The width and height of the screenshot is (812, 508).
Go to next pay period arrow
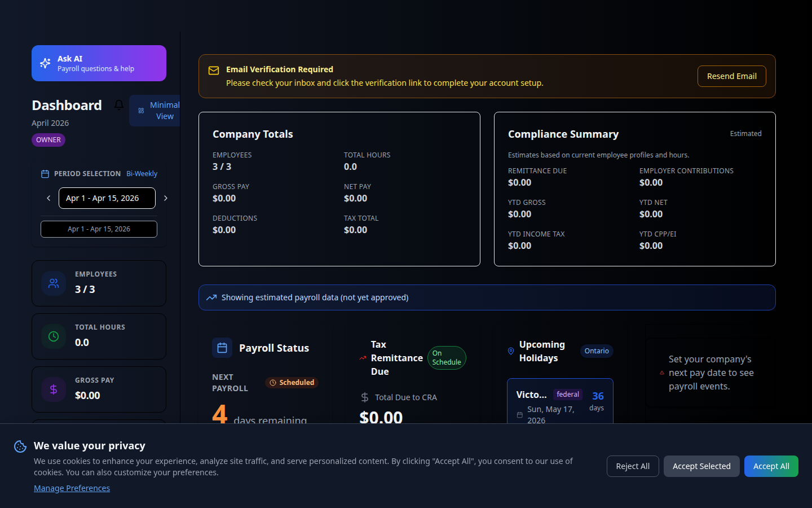(x=165, y=198)
